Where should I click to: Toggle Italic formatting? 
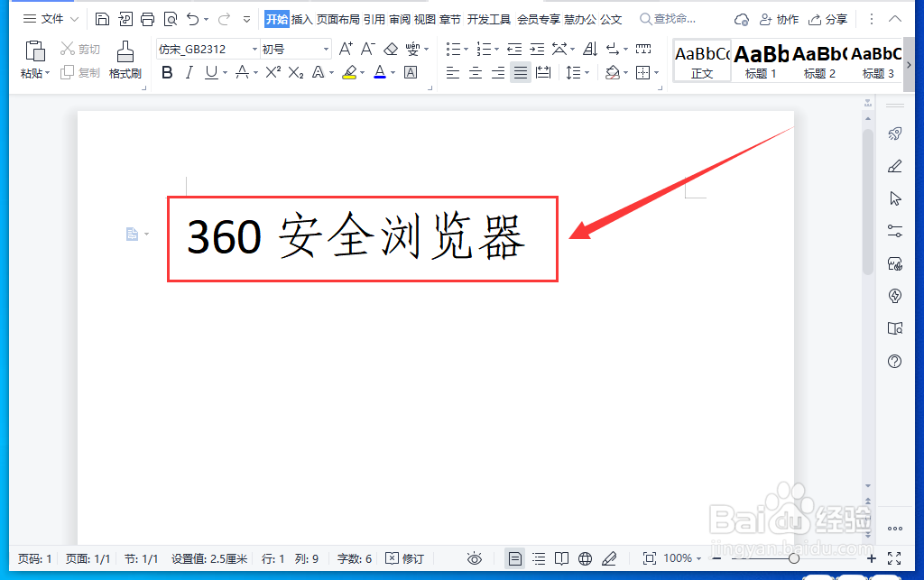pos(189,72)
